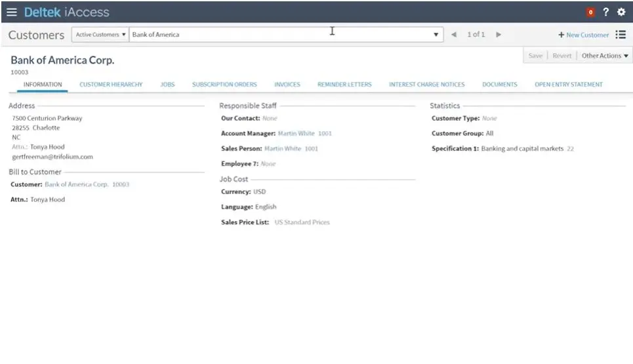
Task: Open the Open Entry Statement tab
Action: tap(568, 85)
